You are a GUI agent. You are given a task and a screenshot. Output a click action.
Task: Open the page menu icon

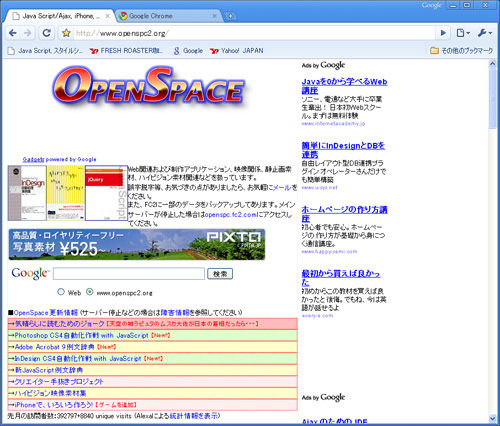[x=463, y=33]
